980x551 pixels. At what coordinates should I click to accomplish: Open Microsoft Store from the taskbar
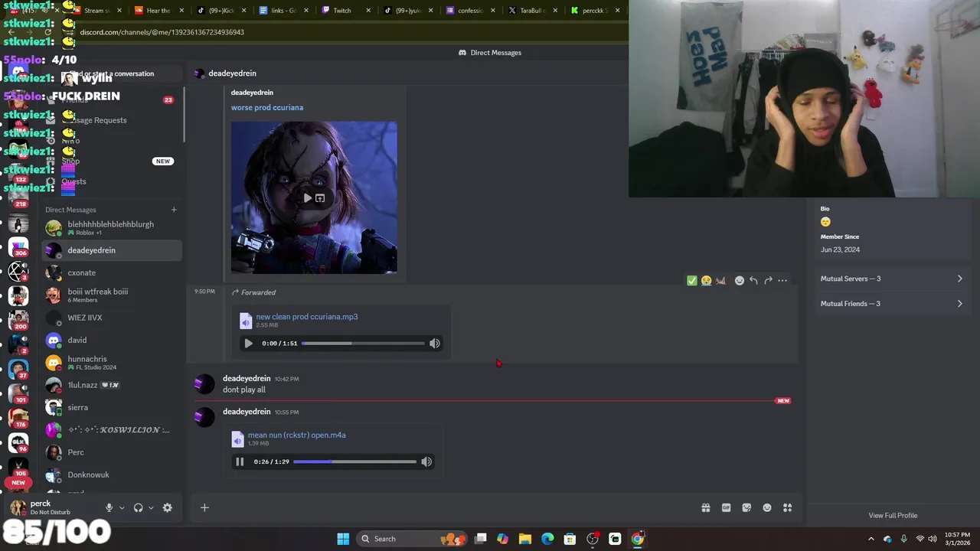tap(570, 539)
